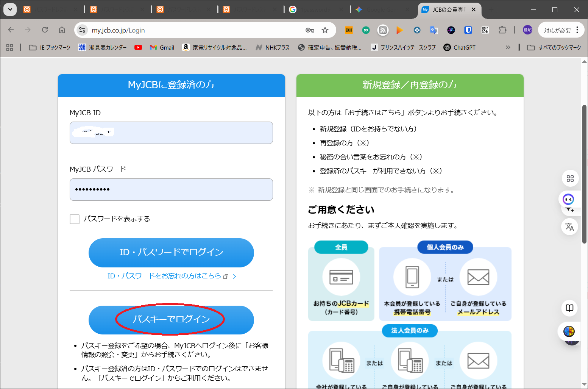Screen dimensions: 588x389
Task: Open the site information icon in address bar
Action: point(82,30)
